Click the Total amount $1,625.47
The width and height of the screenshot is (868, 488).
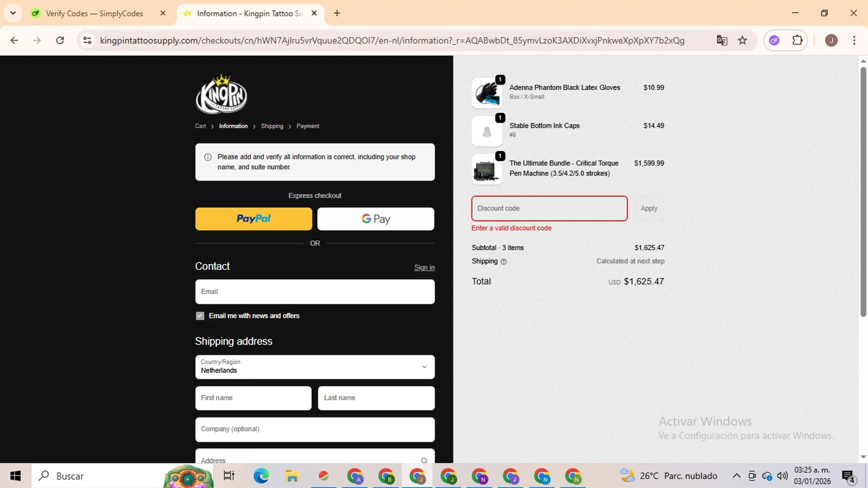[x=643, y=281]
